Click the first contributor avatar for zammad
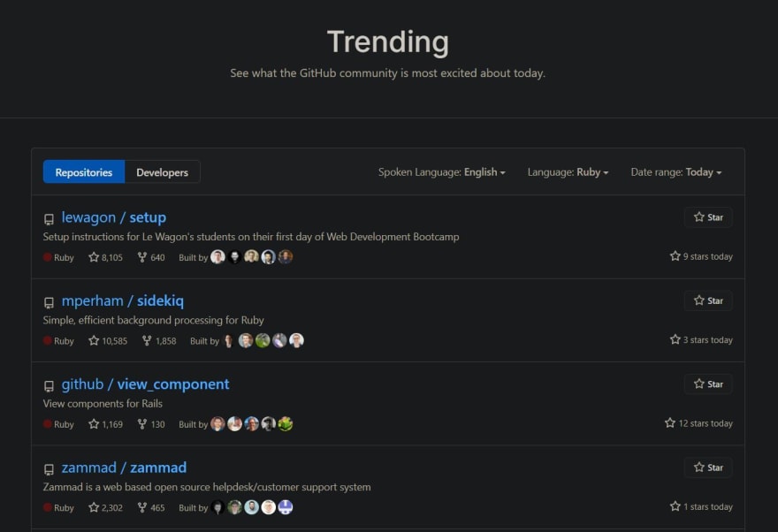This screenshot has width=778, height=532. pos(217,506)
